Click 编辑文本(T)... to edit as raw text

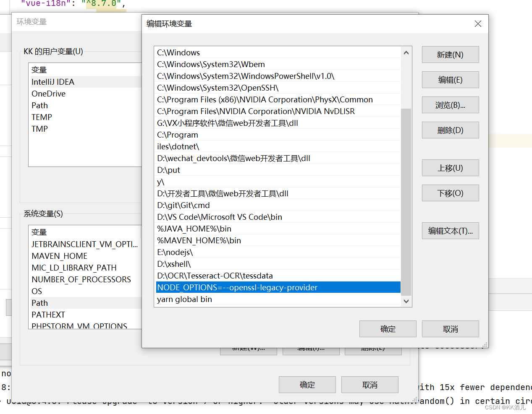450,231
